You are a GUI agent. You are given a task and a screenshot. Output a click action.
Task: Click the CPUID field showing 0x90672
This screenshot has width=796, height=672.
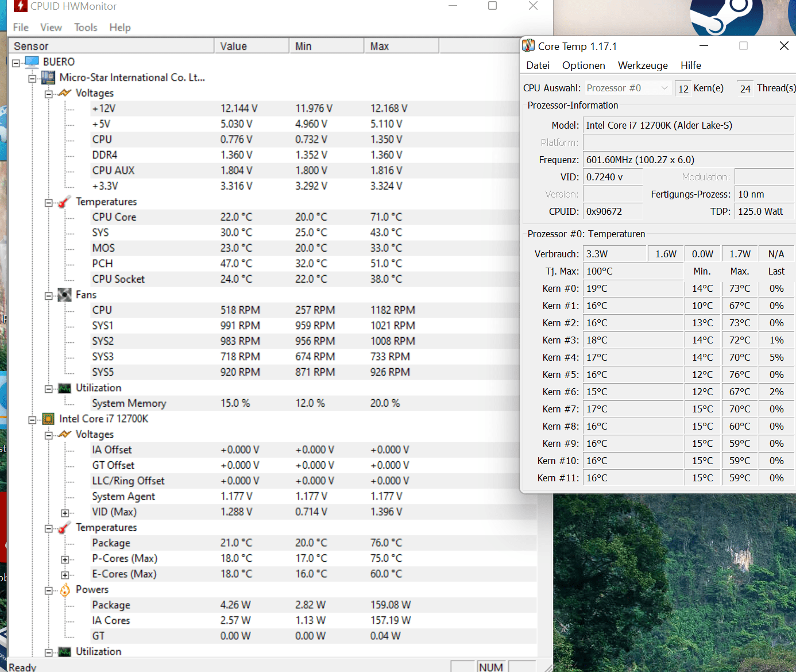(613, 211)
